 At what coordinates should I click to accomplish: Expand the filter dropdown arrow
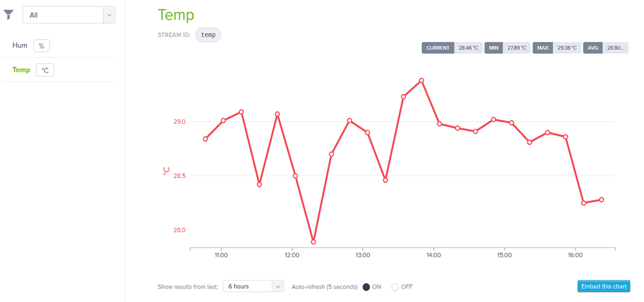109,15
